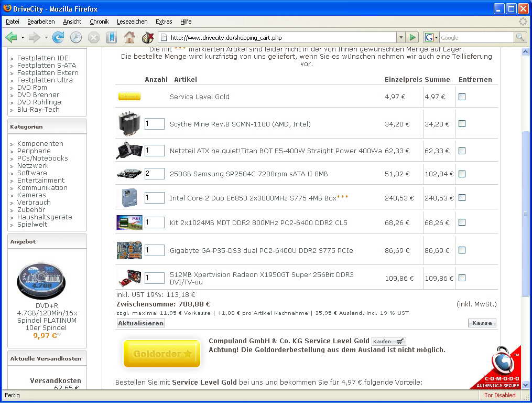Check remove box for Samsung SP2504C

(462, 174)
